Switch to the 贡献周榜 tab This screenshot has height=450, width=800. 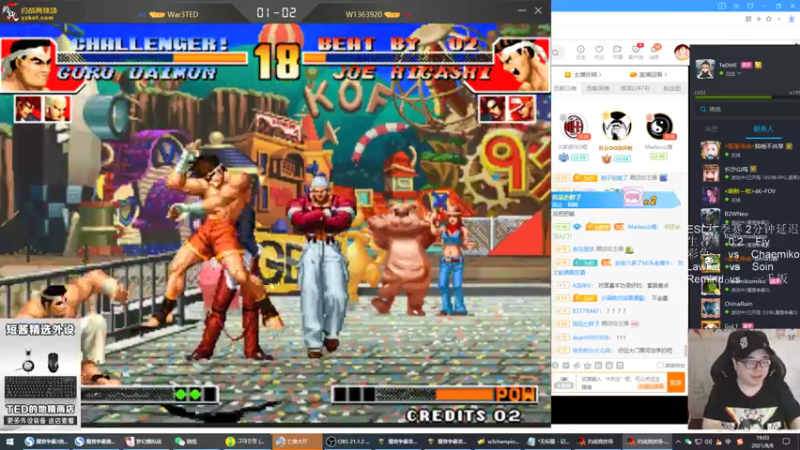[x=597, y=88]
